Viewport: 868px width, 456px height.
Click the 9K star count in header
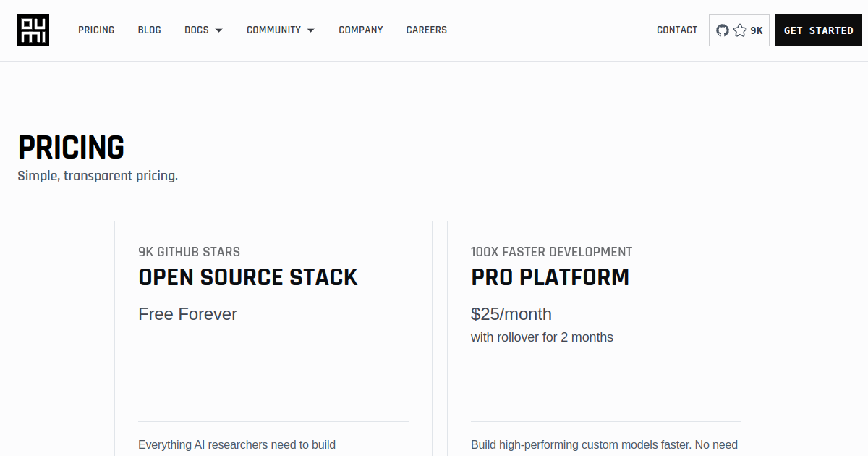757,30
